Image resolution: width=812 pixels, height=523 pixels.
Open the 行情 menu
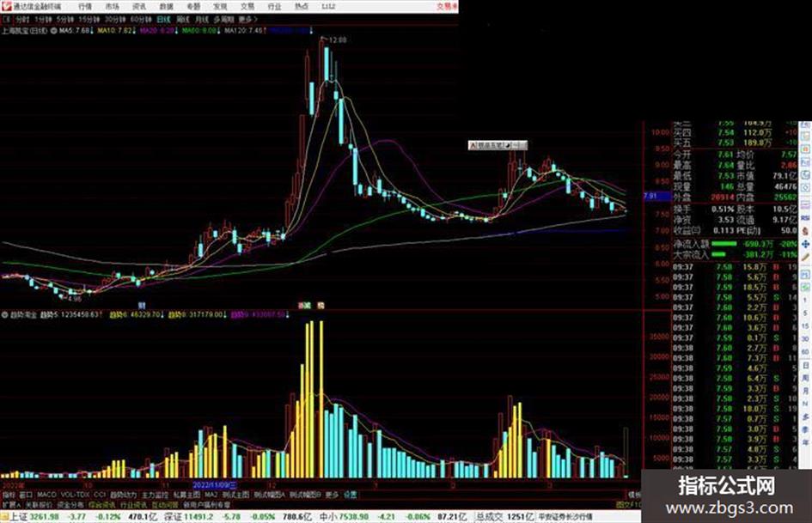(x=85, y=6)
